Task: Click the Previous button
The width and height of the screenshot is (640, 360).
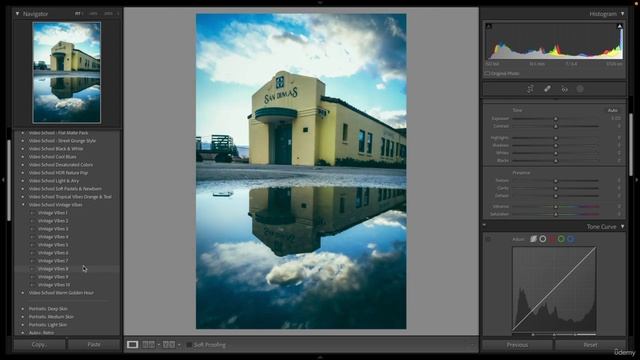Action: point(517,345)
